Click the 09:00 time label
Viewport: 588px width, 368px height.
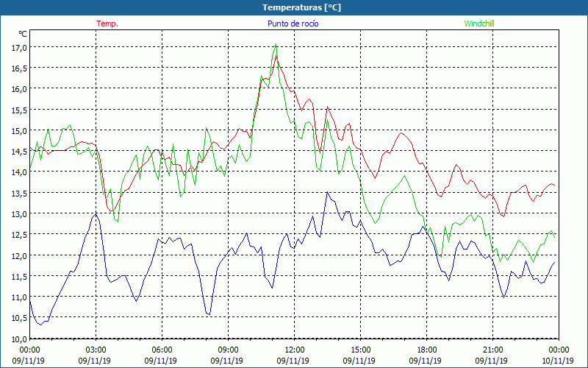tap(228, 350)
